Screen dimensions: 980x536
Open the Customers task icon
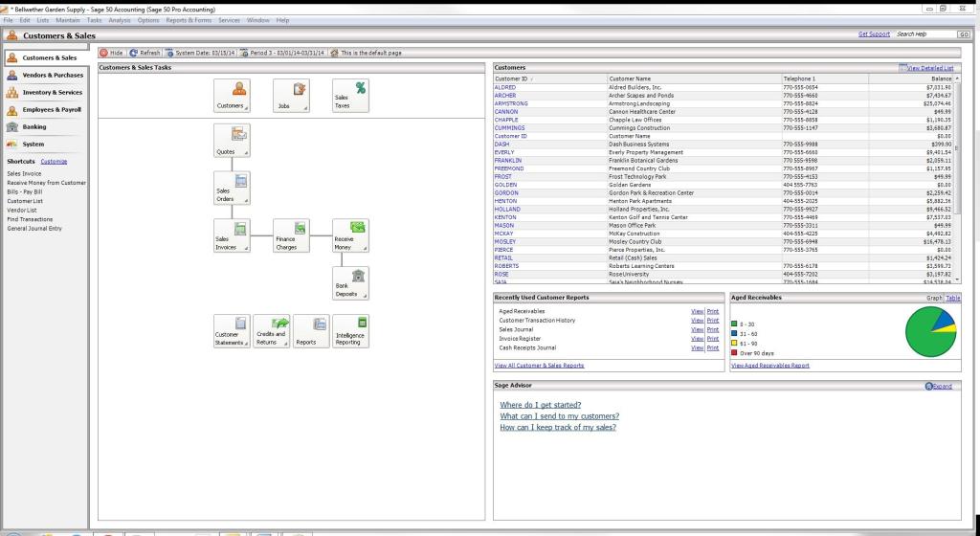pyautogui.click(x=233, y=96)
